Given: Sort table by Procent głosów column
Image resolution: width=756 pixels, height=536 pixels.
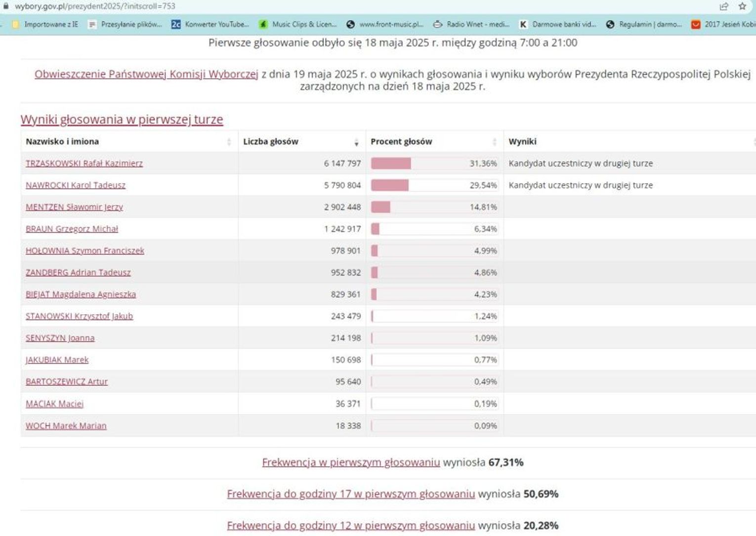Looking at the screenshot, I should tap(494, 142).
